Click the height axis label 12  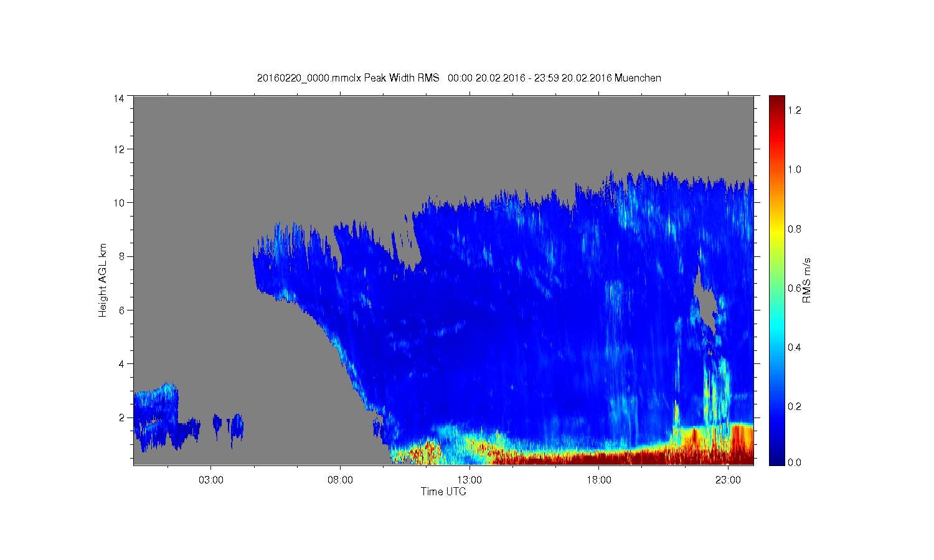[118, 149]
